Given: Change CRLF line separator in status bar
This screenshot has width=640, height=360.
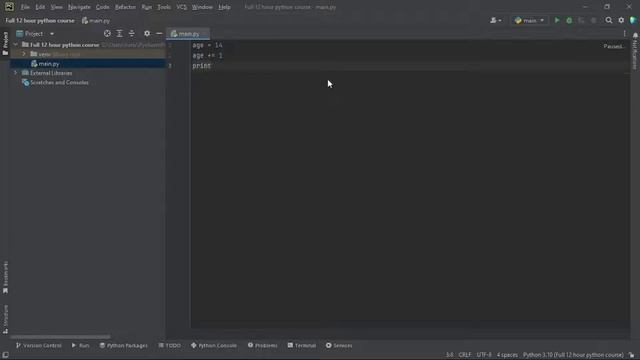Looking at the screenshot, I should tap(464, 355).
